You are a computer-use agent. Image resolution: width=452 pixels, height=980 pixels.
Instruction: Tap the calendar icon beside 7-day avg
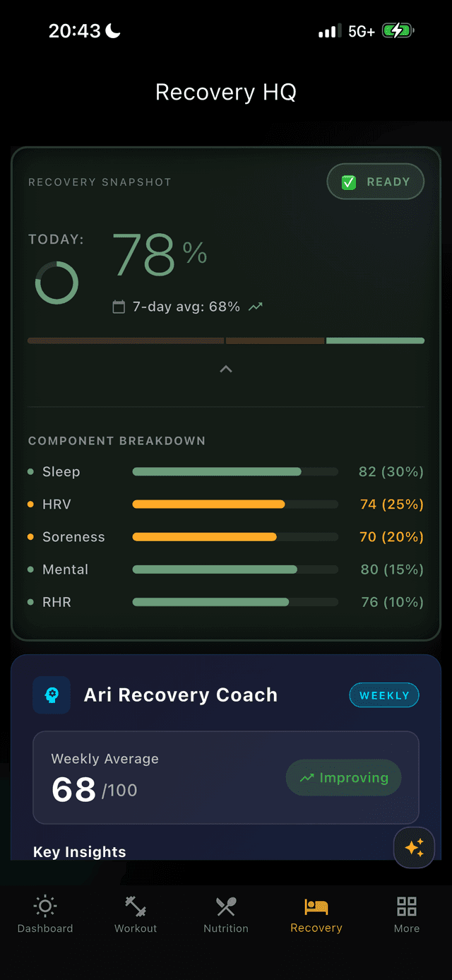[x=119, y=307]
